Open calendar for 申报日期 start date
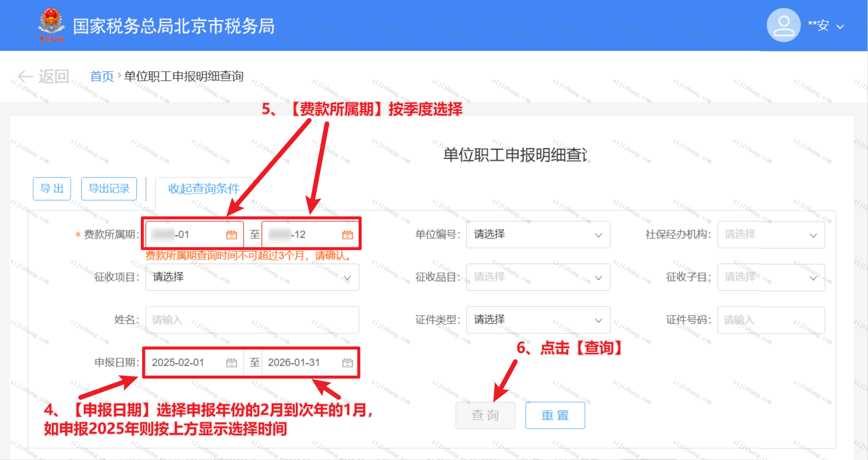The image size is (868, 460). click(231, 363)
